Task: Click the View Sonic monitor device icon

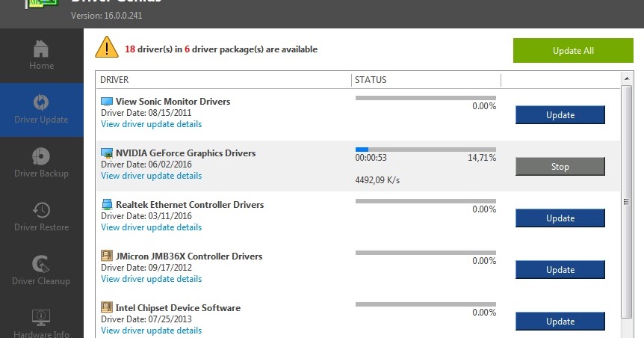Action: click(107, 101)
